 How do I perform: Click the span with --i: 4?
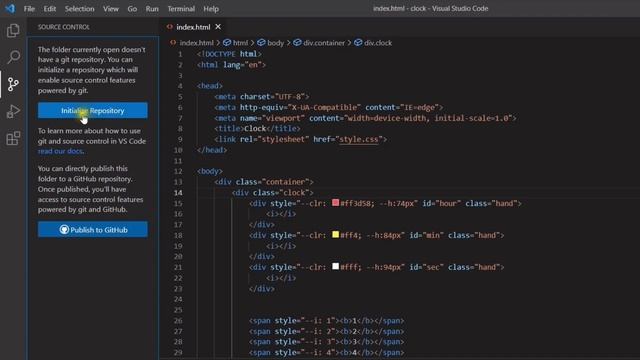[x=327, y=352]
